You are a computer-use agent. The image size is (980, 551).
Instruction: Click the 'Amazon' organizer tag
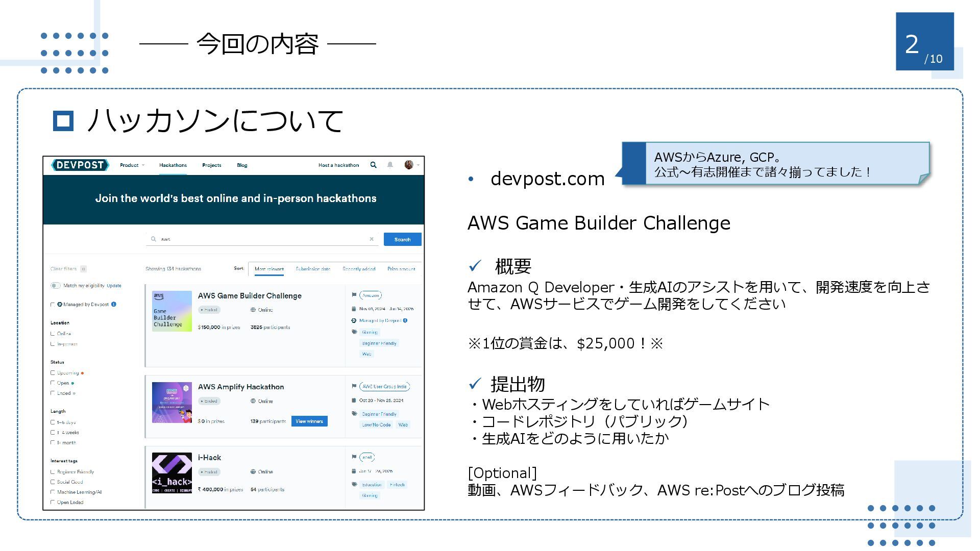(x=371, y=295)
